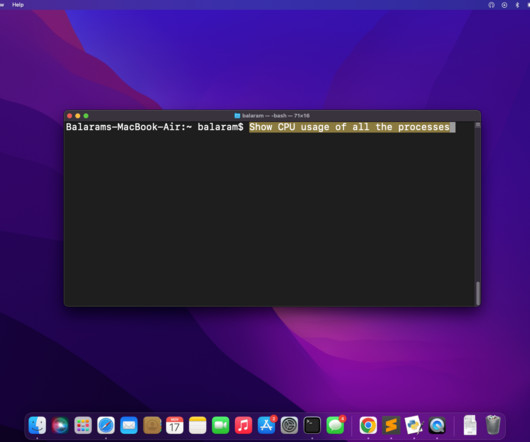Open the Mail app in Dock
Viewport: 530px width, 442px height.
pos(129,425)
